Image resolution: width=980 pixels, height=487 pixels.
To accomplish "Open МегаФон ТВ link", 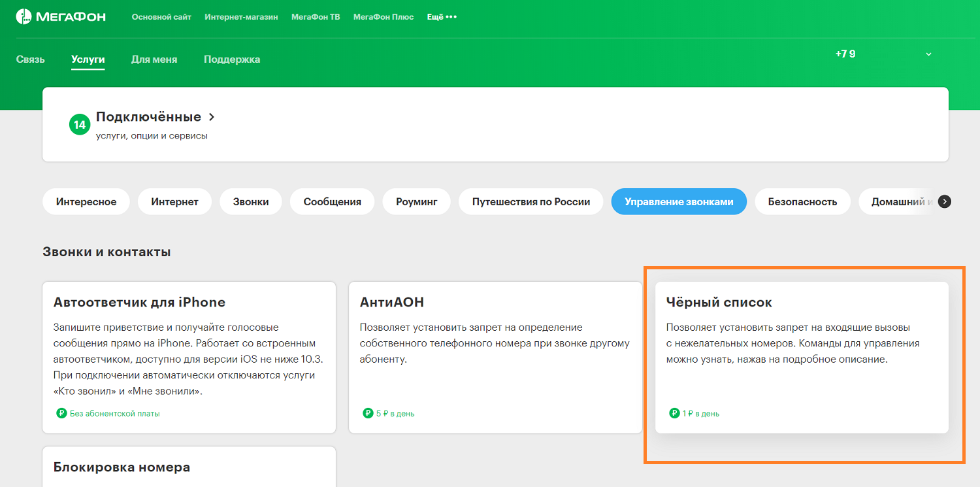I will tap(316, 17).
